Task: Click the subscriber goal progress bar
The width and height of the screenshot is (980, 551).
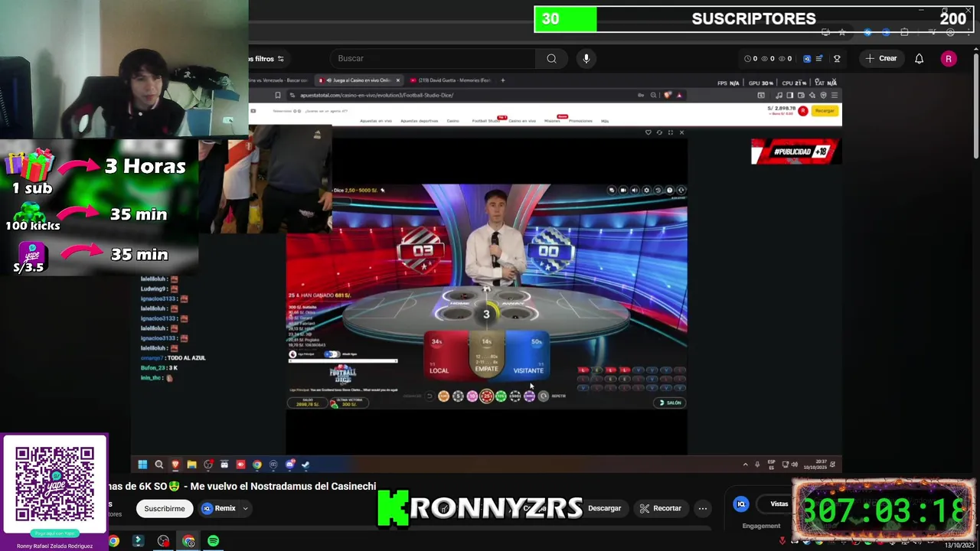Action: 753,19
